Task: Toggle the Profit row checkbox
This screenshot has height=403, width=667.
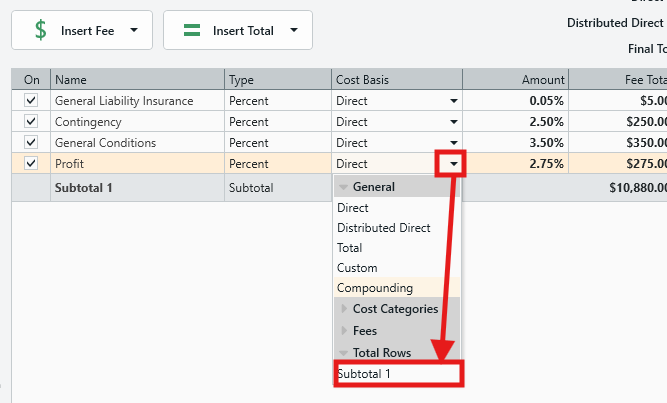Action: tap(31, 163)
